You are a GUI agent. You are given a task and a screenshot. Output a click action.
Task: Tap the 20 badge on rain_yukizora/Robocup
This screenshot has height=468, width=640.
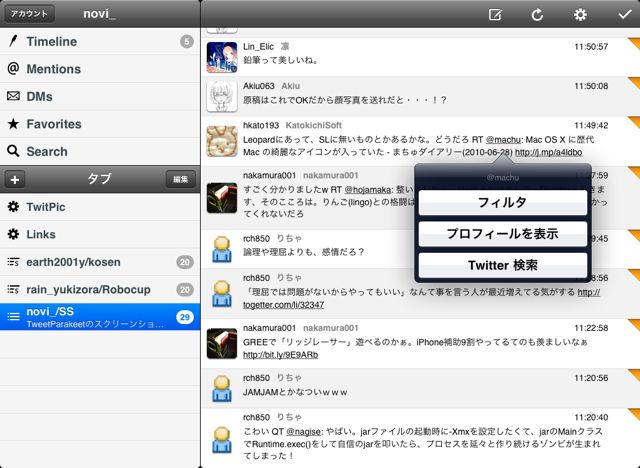click(x=184, y=289)
